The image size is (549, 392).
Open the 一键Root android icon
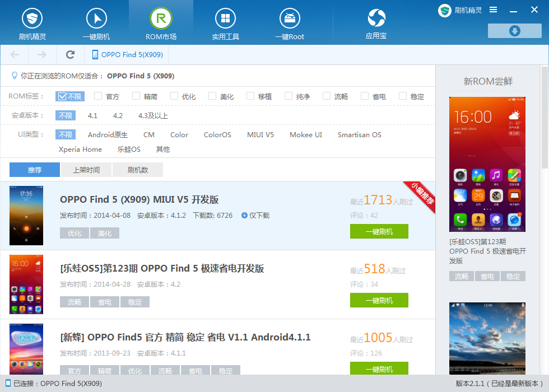[290, 18]
